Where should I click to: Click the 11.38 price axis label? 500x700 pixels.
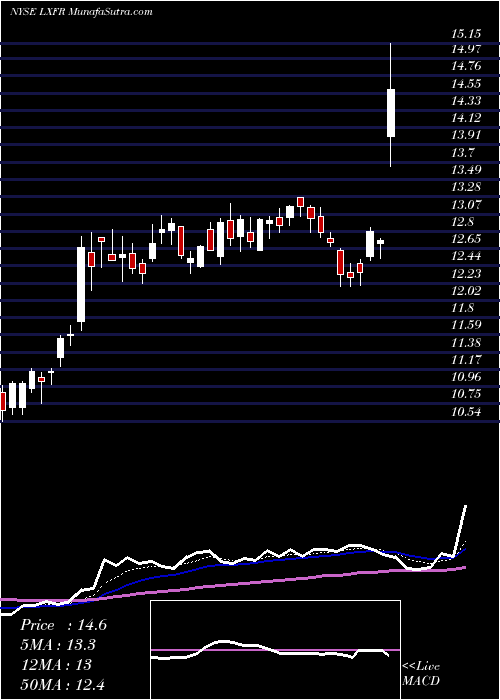tap(466, 343)
